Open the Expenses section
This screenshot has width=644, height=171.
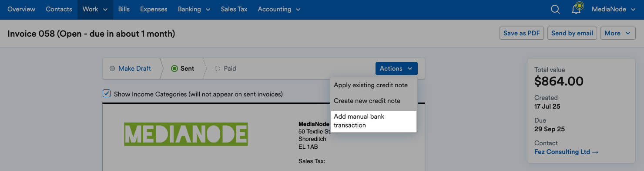tap(154, 9)
